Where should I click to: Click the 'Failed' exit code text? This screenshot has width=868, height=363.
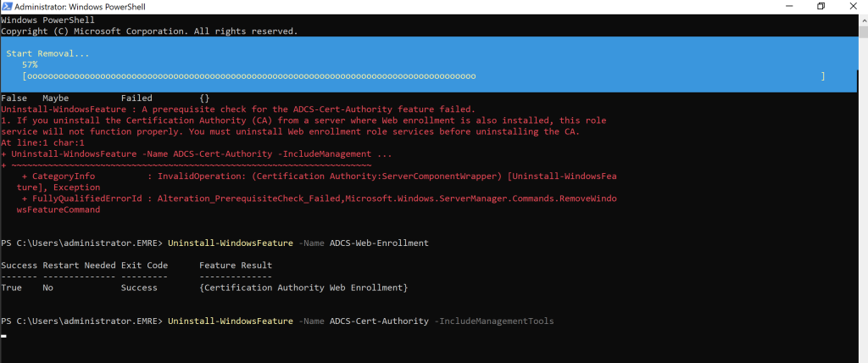[136, 98]
